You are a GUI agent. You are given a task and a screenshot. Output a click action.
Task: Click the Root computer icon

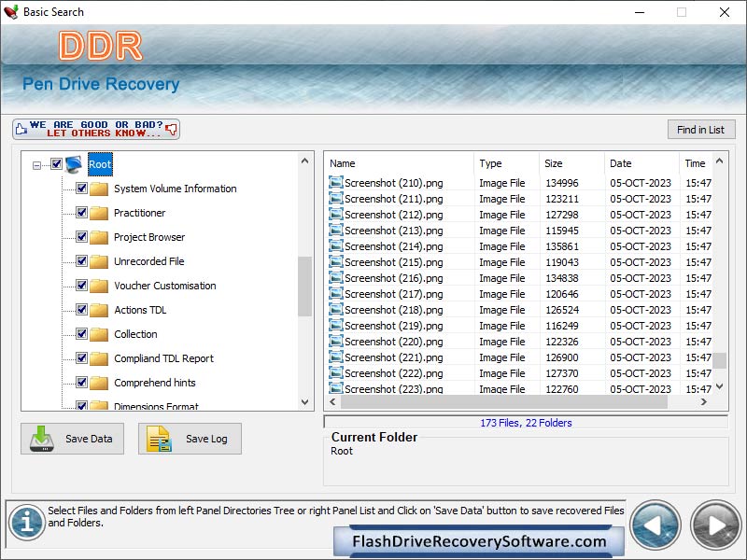(x=74, y=164)
